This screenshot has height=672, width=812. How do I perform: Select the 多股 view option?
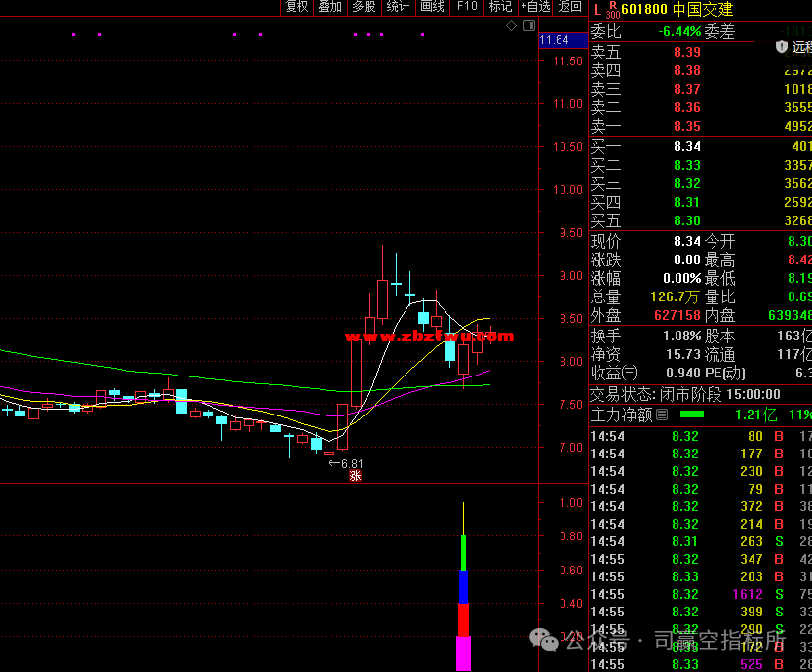pyautogui.click(x=364, y=7)
